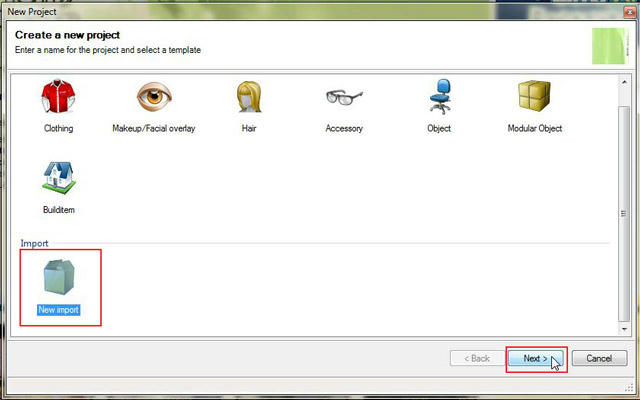Click the Hair label
This screenshot has width=640, height=400.
point(249,128)
